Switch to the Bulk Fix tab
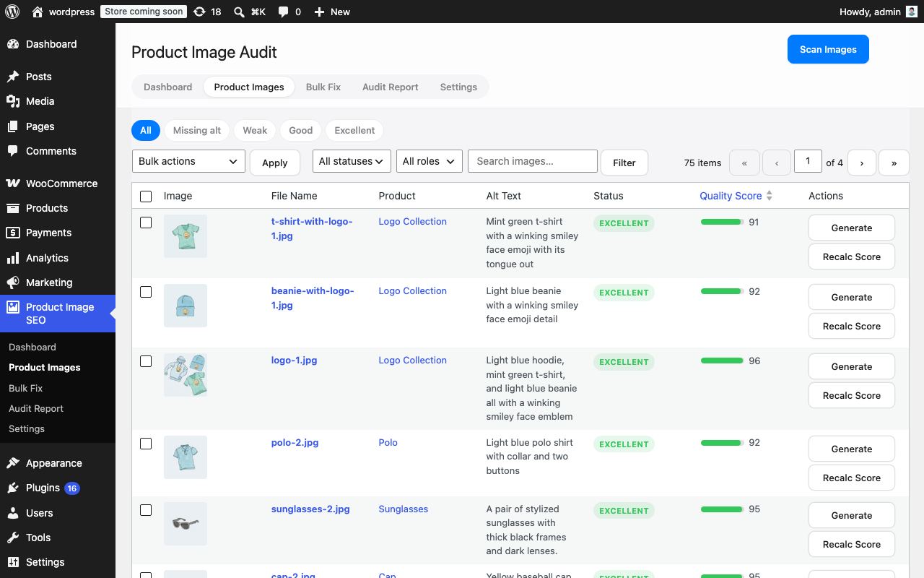Viewport: 924px width, 578px height. [323, 87]
